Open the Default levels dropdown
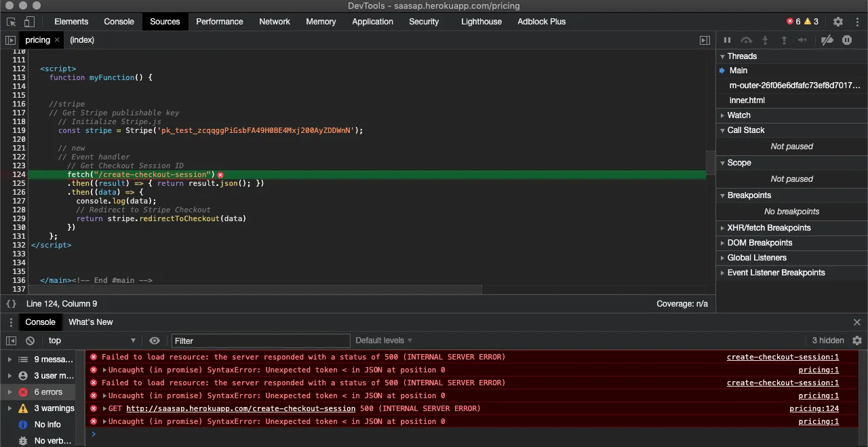Viewport: 868px width, 447px height. pos(384,341)
